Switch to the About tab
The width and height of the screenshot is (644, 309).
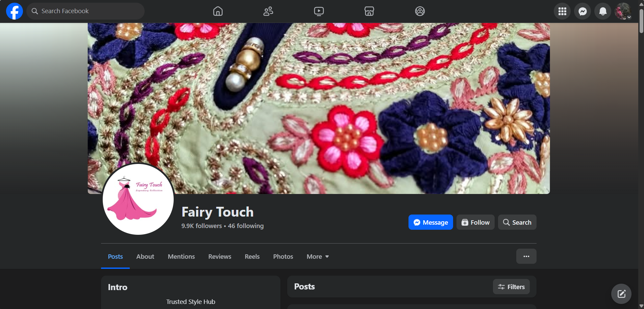tap(145, 256)
